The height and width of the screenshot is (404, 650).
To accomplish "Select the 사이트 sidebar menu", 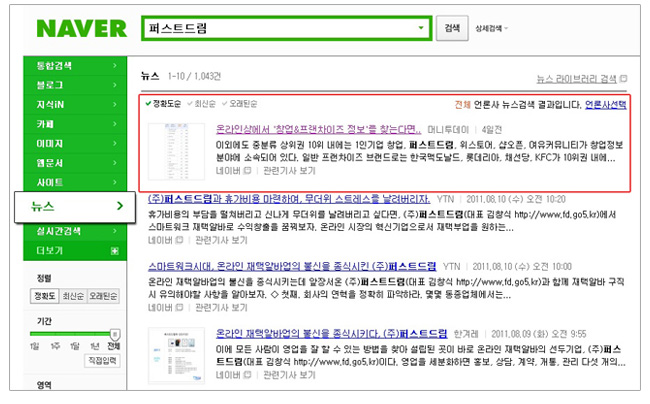I will (75, 182).
